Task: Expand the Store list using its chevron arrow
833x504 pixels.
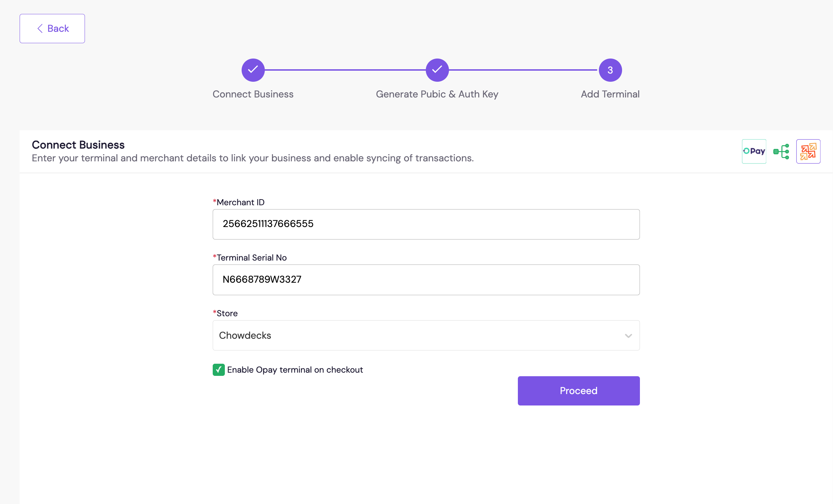Action: [x=628, y=336]
